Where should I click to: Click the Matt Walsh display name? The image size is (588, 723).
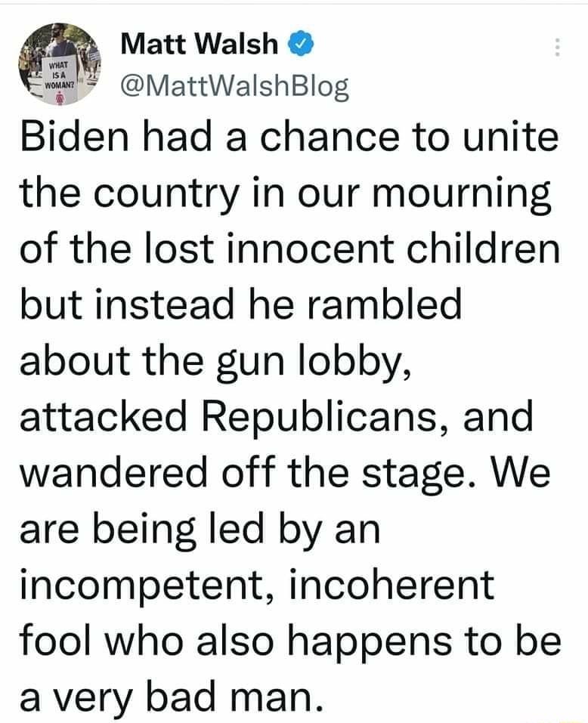[198, 44]
